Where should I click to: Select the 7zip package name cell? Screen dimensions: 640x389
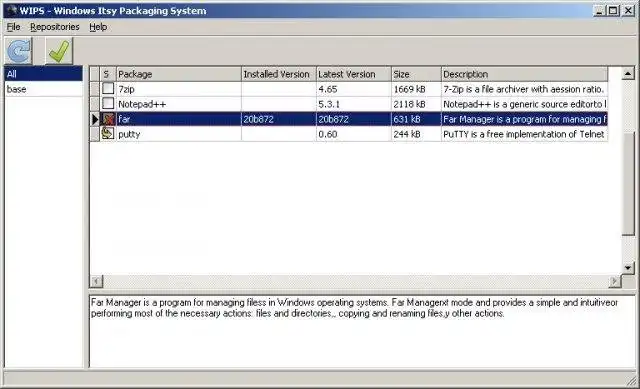pyautogui.click(x=179, y=89)
